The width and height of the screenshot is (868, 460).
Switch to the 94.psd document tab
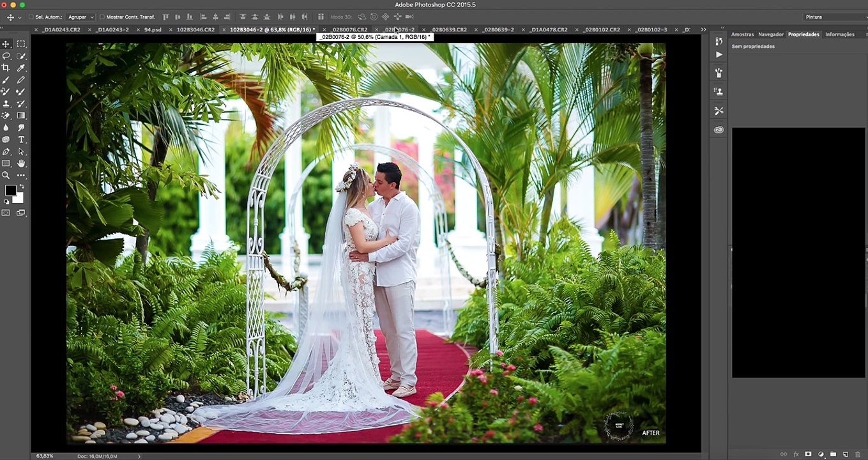pyautogui.click(x=153, y=29)
